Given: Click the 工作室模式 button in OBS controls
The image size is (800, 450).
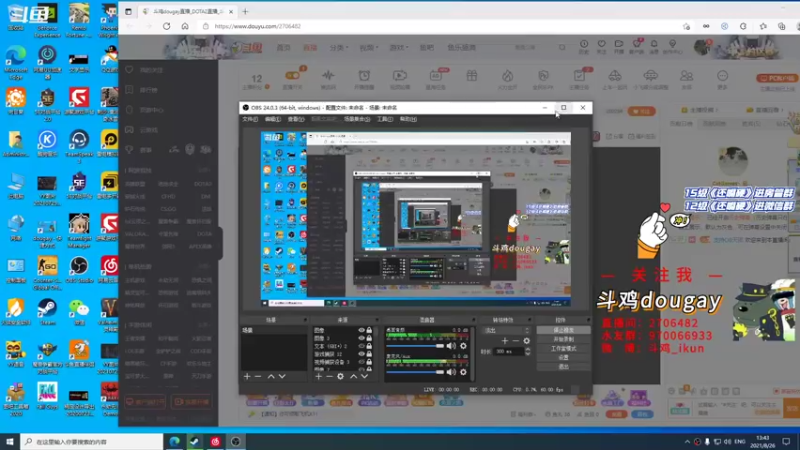Looking at the screenshot, I should click(x=563, y=348).
